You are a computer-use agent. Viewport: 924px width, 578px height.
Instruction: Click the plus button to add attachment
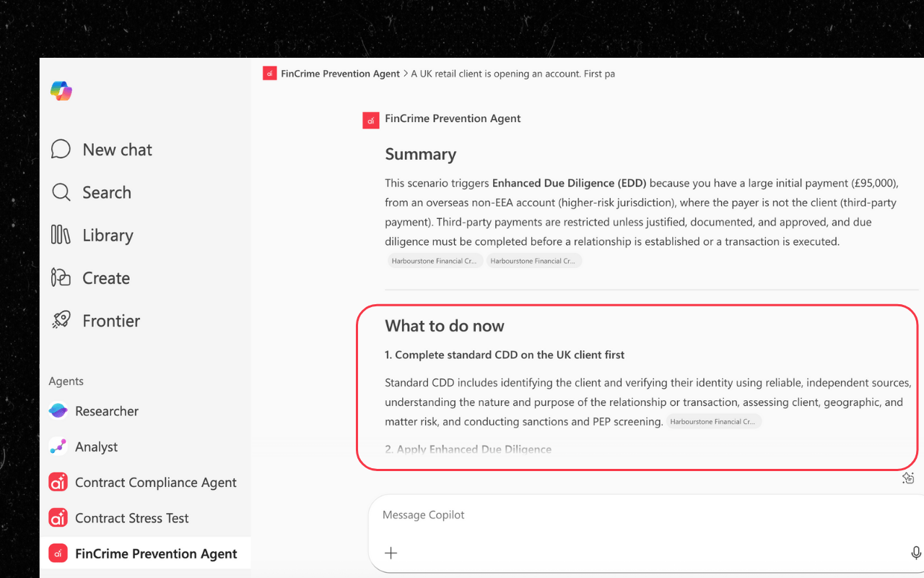pos(391,553)
